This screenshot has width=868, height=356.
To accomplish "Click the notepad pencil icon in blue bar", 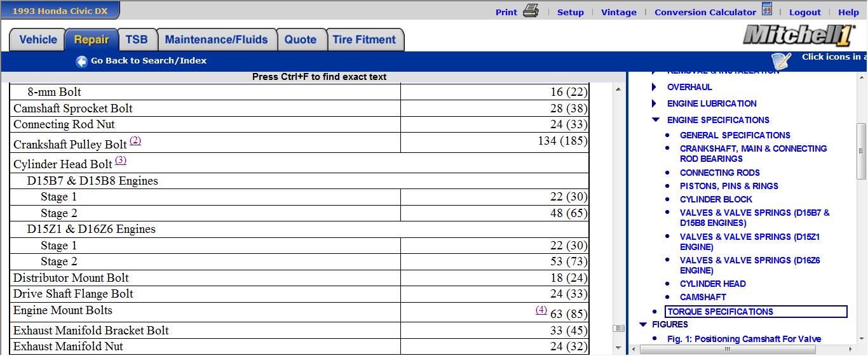I will pyautogui.click(x=782, y=61).
